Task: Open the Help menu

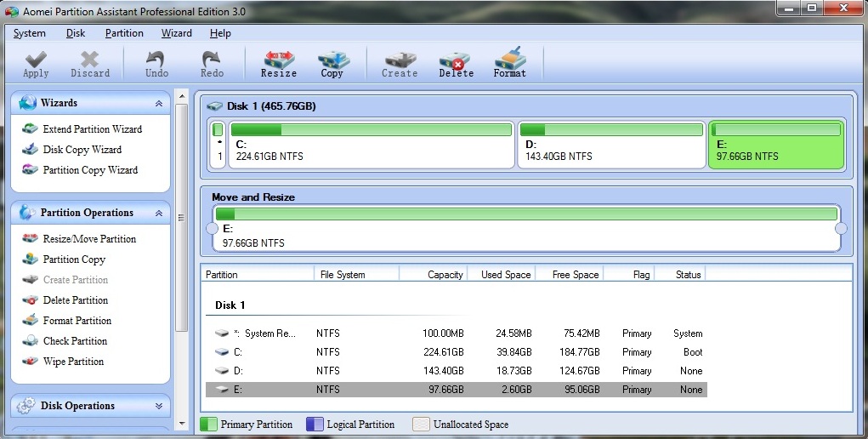Action: pyautogui.click(x=220, y=33)
